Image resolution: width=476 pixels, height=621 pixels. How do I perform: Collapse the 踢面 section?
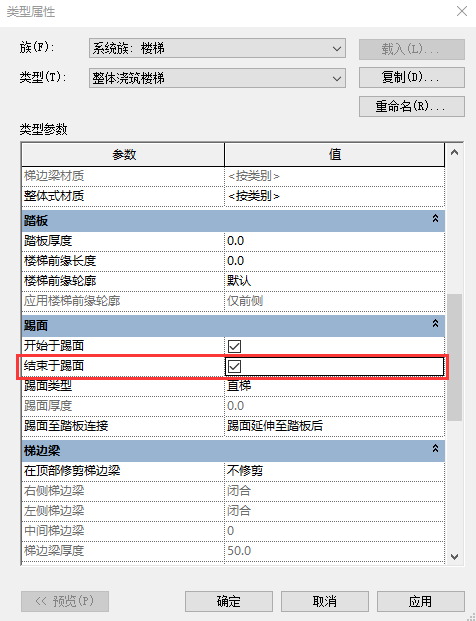pyautogui.click(x=435, y=324)
